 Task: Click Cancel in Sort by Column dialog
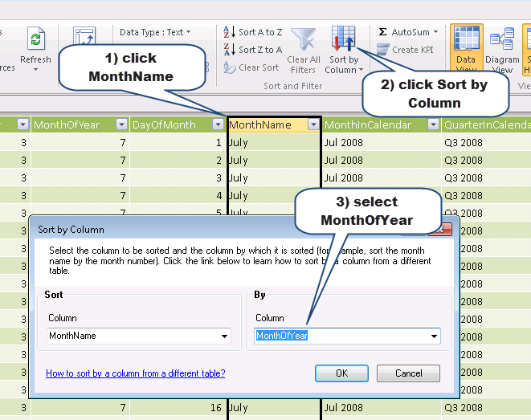(408, 373)
